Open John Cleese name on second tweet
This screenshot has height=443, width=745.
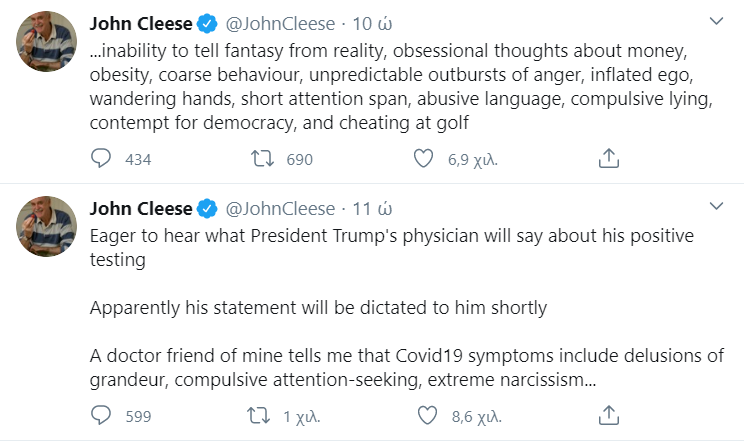pos(140,208)
